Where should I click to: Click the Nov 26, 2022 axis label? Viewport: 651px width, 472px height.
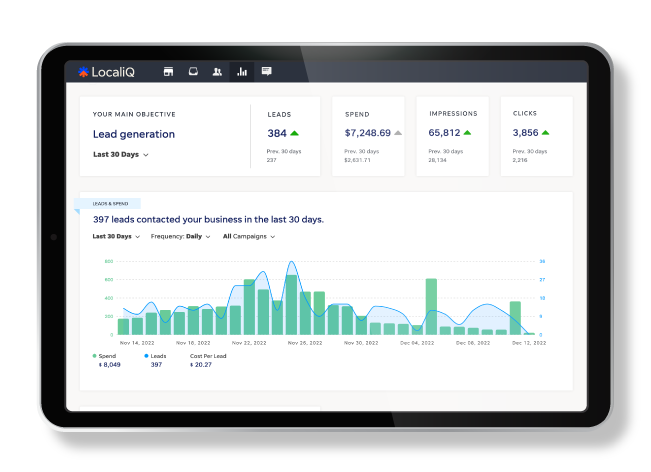coord(305,343)
